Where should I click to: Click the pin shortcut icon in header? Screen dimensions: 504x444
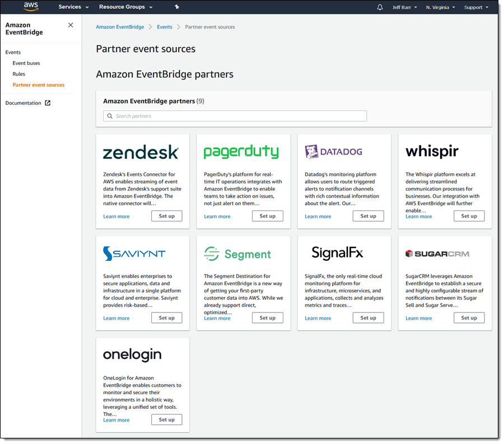click(177, 7)
